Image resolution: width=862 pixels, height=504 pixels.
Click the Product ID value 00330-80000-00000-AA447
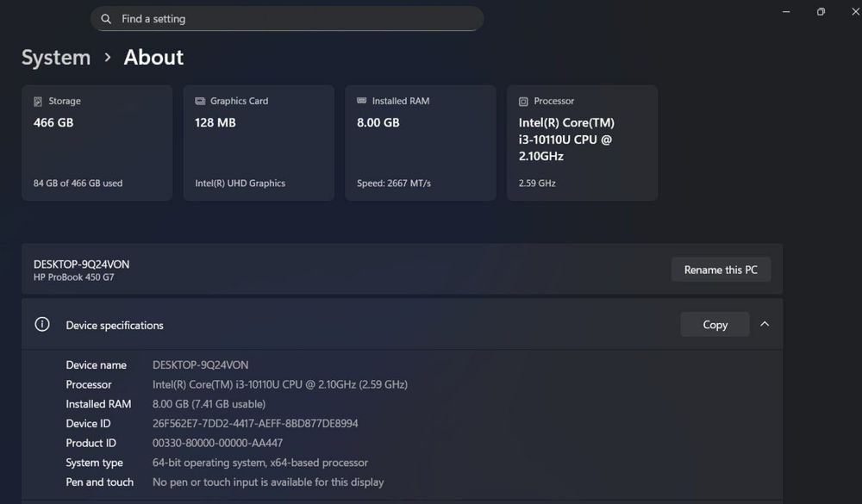(217, 443)
